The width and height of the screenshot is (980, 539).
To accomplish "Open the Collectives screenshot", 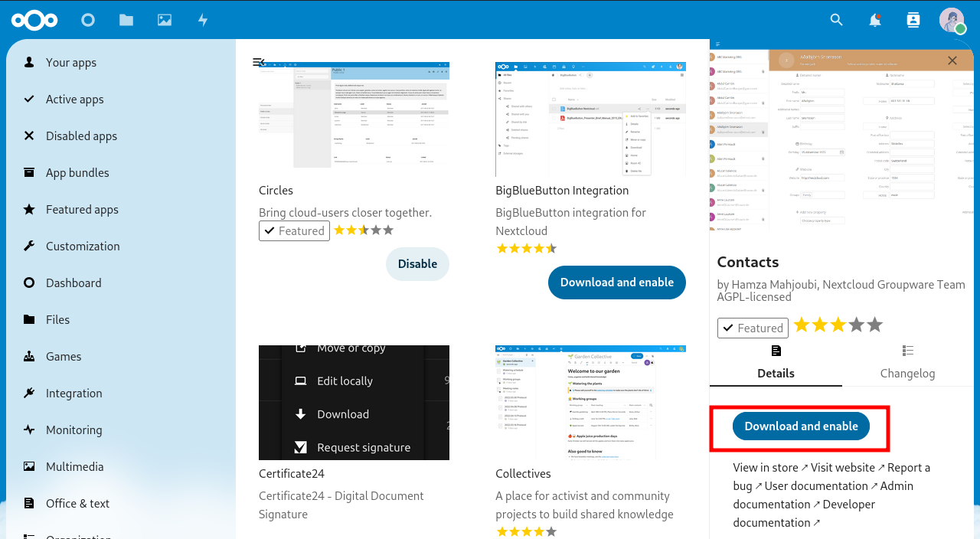I will coord(590,403).
